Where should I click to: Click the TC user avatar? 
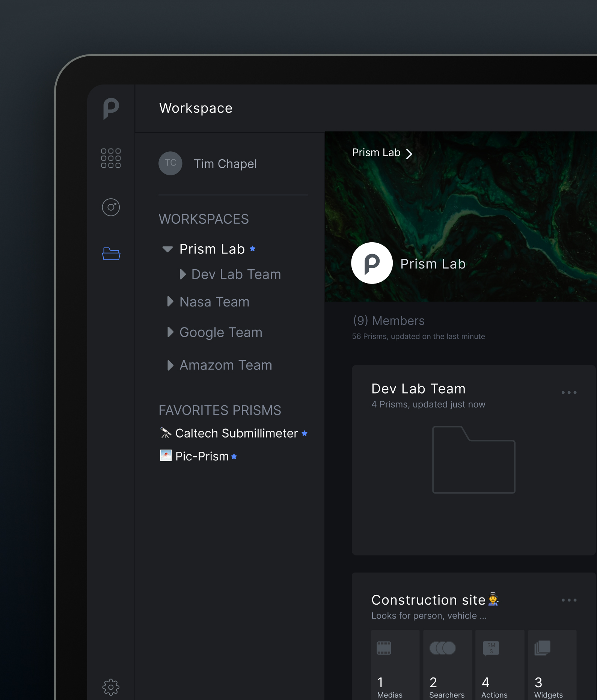coord(170,163)
